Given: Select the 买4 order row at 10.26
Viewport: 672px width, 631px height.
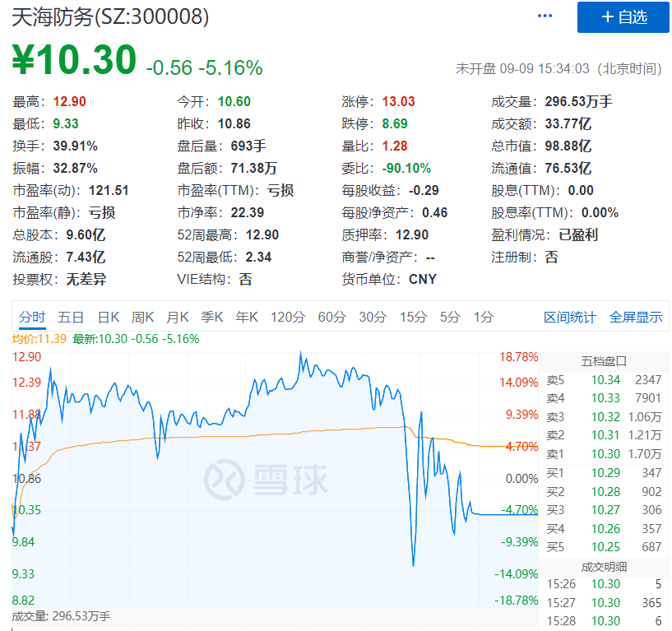Looking at the screenshot, I should (604, 529).
